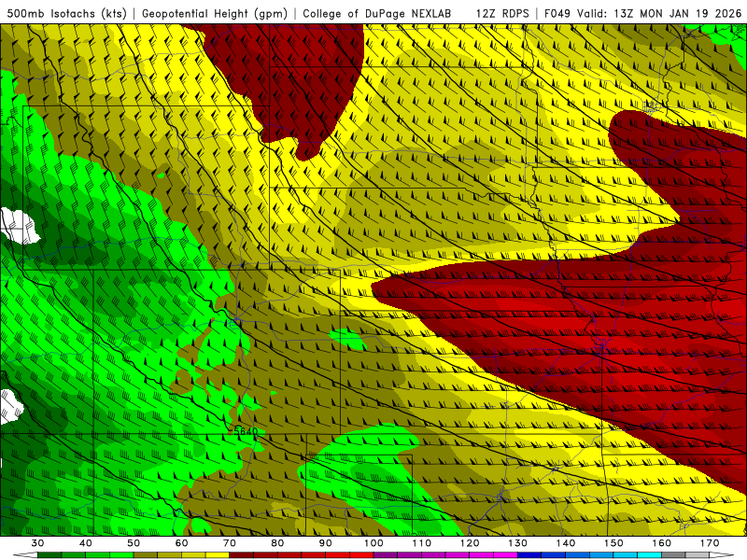747x560 pixels.
Task: Click the legend value '130'
Action: pyautogui.click(x=518, y=543)
